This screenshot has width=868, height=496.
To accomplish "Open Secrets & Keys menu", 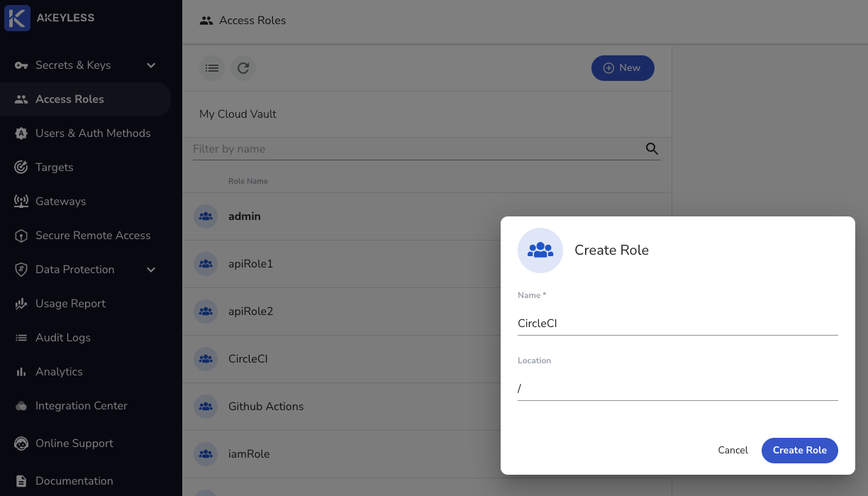I will click(85, 65).
